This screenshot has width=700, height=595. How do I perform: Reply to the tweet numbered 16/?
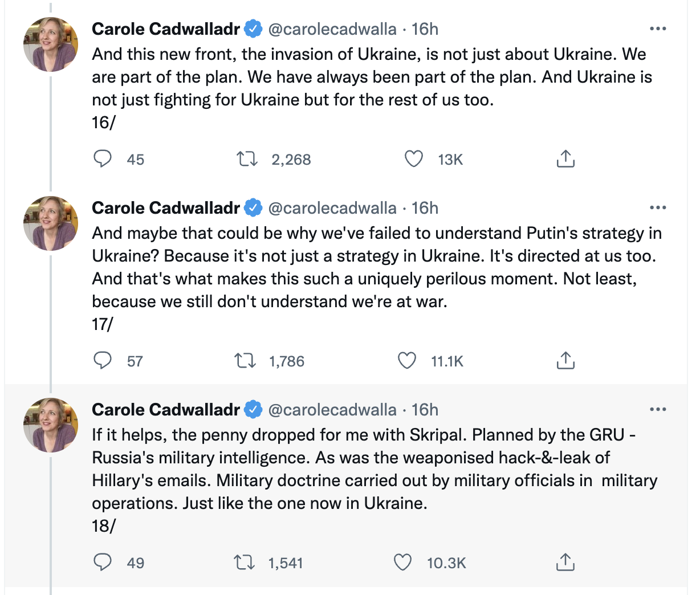(103, 159)
